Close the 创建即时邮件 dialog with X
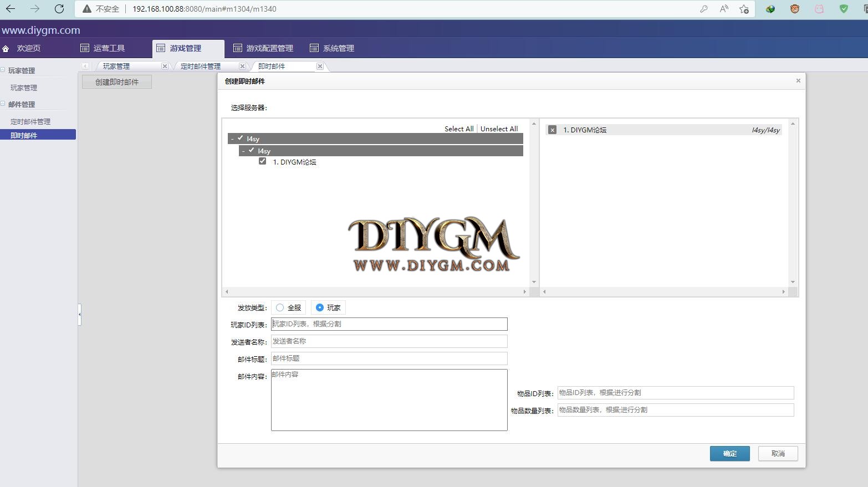This screenshot has height=487, width=868. [x=798, y=81]
